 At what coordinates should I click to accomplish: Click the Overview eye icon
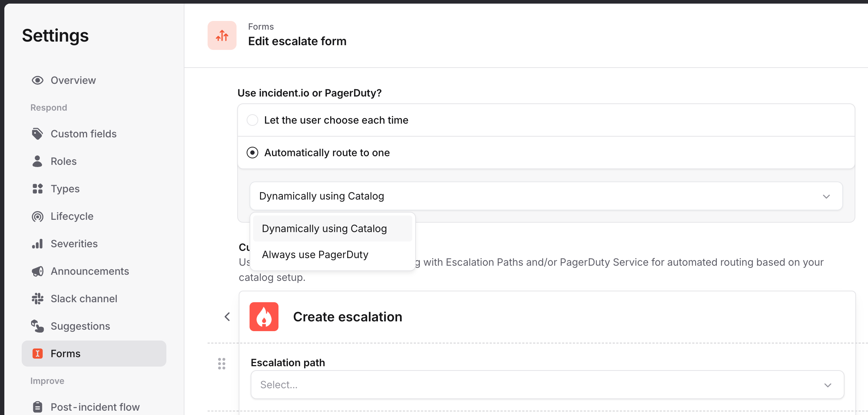pyautogui.click(x=38, y=80)
